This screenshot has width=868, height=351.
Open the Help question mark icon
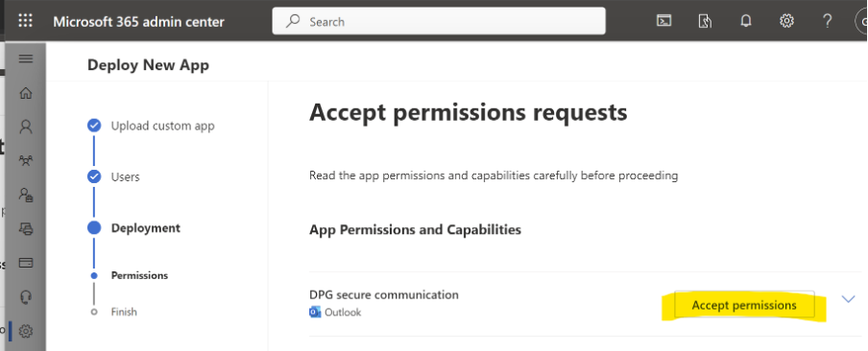pos(827,21)
